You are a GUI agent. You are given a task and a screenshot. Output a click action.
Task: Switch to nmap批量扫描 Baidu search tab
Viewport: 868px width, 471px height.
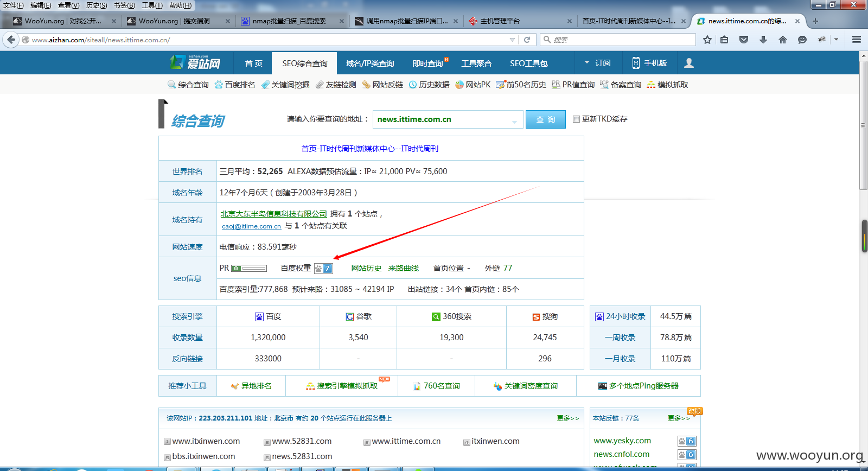293,21
